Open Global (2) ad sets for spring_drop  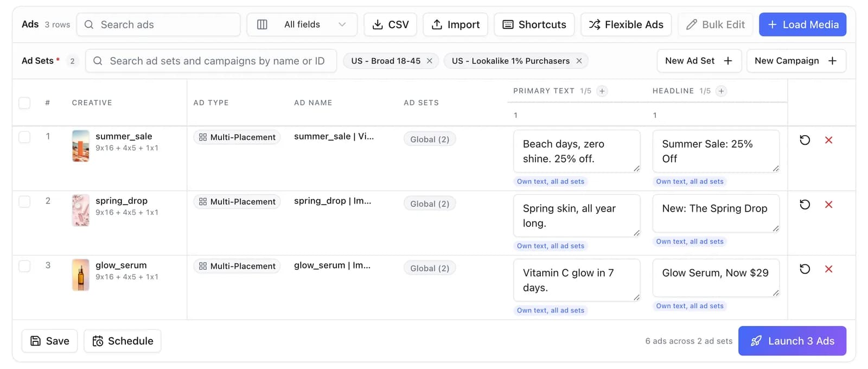point(430,204)
